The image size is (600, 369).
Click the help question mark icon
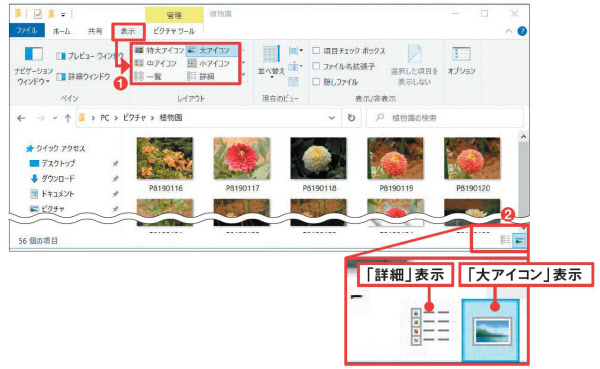point(522,31)
